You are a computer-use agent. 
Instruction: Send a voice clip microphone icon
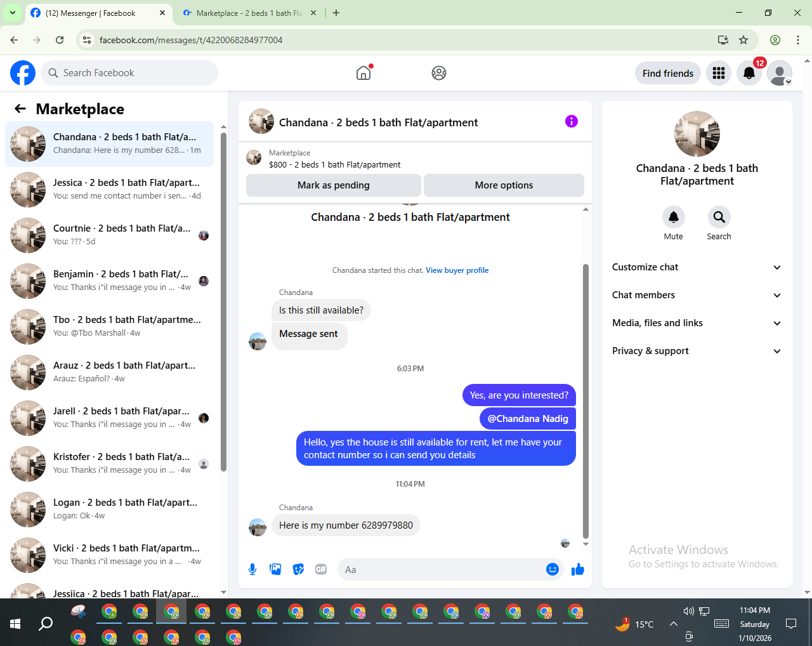(252, 569)
